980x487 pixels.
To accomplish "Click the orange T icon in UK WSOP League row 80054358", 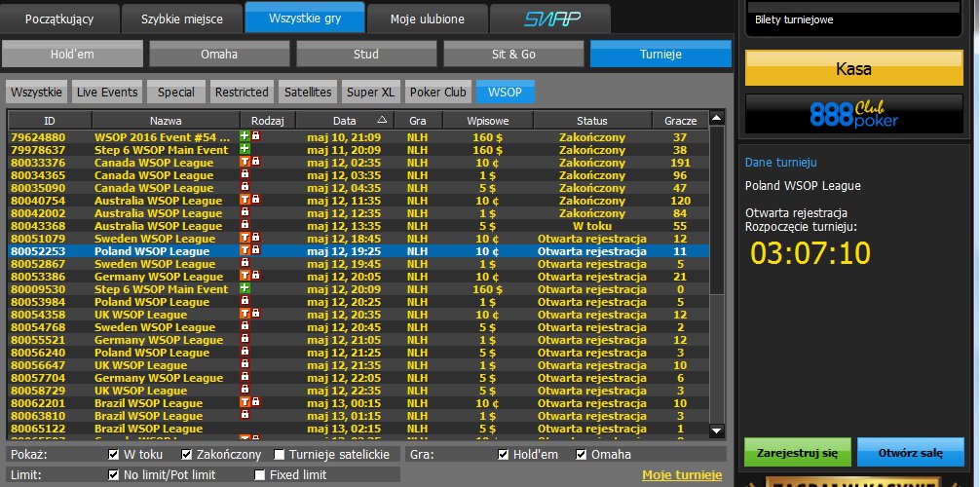I will click(x=245, y=315).
